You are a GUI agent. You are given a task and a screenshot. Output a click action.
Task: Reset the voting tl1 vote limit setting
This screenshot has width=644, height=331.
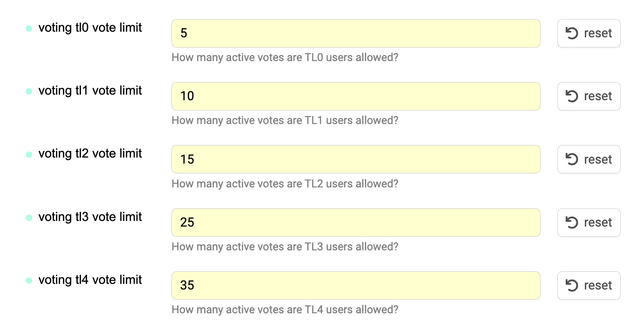coord(589,96)
